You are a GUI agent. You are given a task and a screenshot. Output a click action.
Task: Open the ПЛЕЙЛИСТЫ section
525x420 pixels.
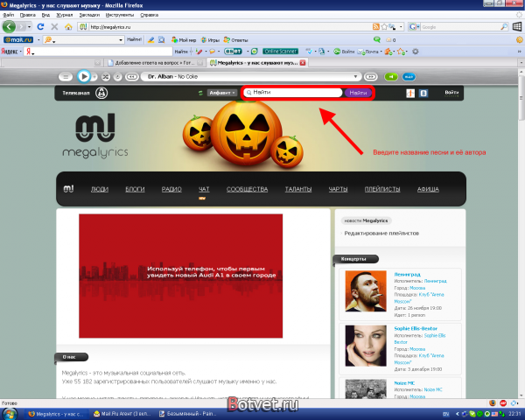[382, 189]
